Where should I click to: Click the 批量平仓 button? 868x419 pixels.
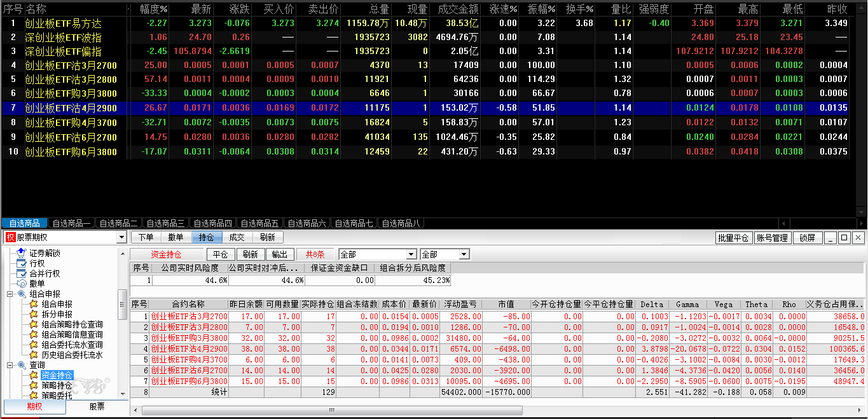click(733, 238)
